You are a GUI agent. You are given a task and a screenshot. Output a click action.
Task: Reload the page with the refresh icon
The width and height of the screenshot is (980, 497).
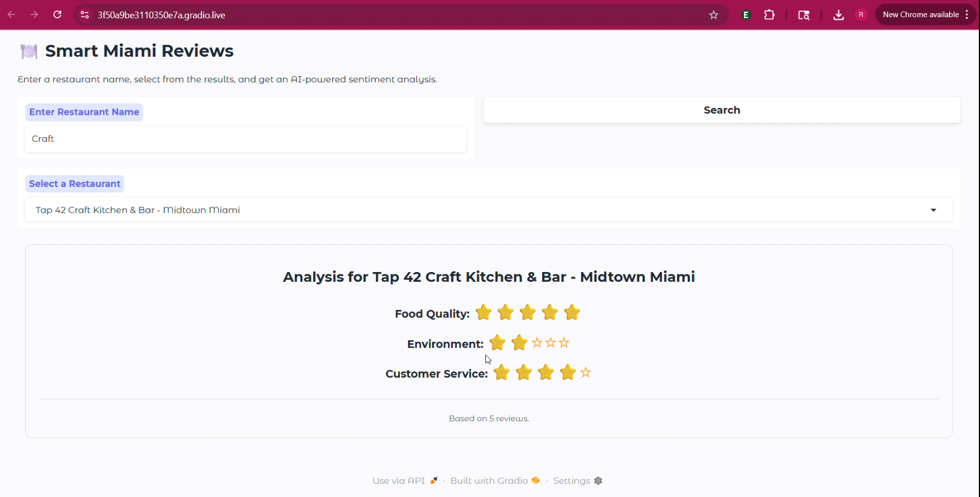[57, 15]
